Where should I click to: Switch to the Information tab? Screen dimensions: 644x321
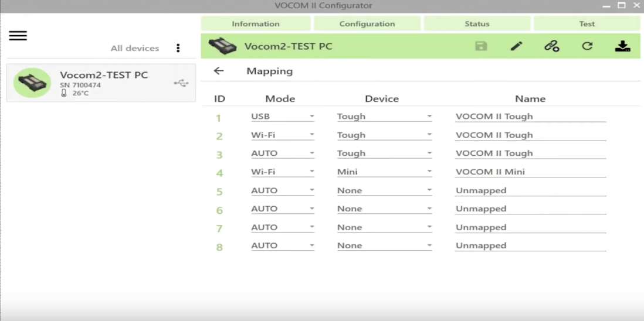point(256,24)
